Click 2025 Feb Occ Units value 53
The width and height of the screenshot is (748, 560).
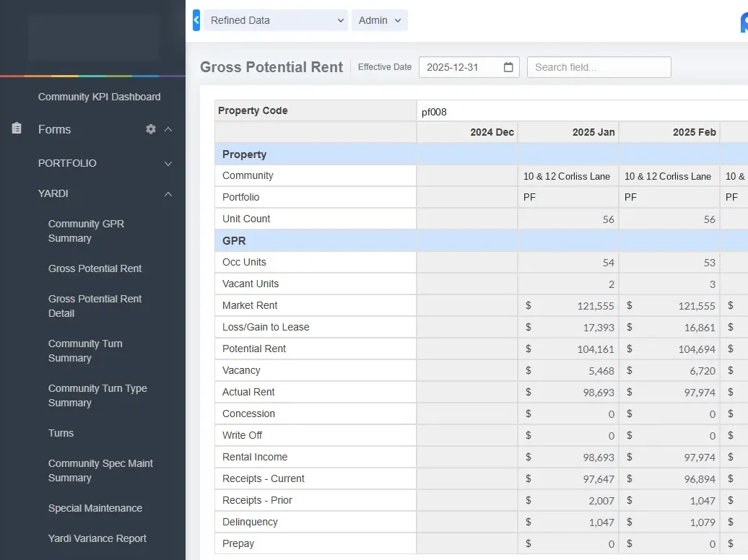pos(709,263)
